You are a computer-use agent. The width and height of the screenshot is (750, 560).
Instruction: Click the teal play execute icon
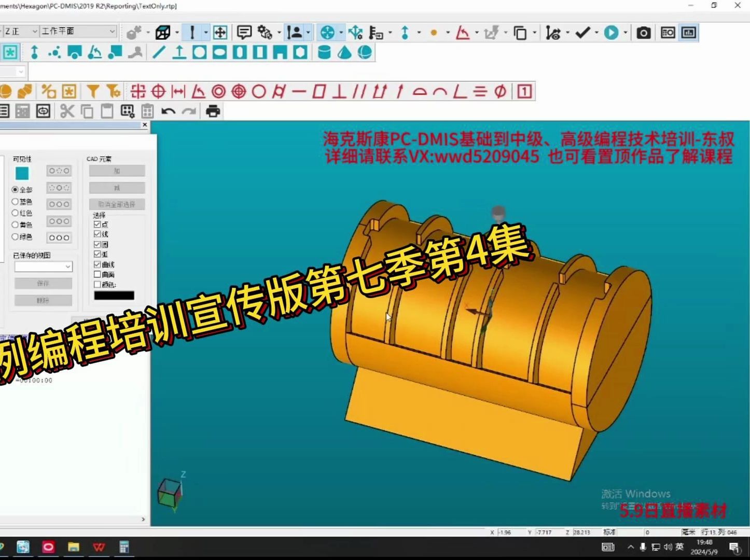[612, 33]
